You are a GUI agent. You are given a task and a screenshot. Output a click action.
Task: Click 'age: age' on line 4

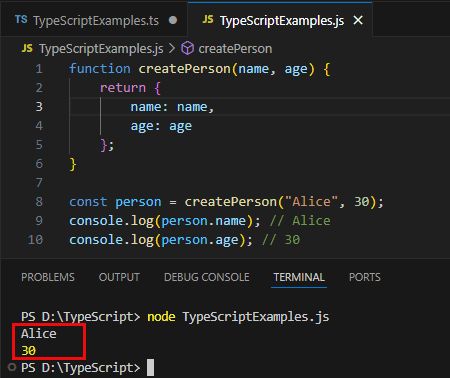(x=161, y=126)
